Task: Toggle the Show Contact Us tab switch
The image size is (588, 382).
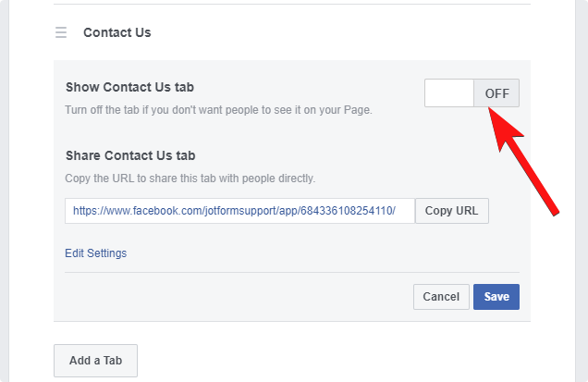Action: click(472, 93)
